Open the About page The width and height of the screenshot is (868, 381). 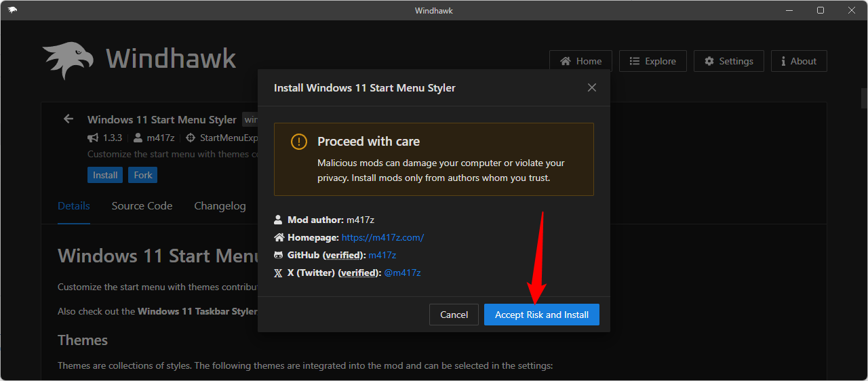(x=799, y=61)
